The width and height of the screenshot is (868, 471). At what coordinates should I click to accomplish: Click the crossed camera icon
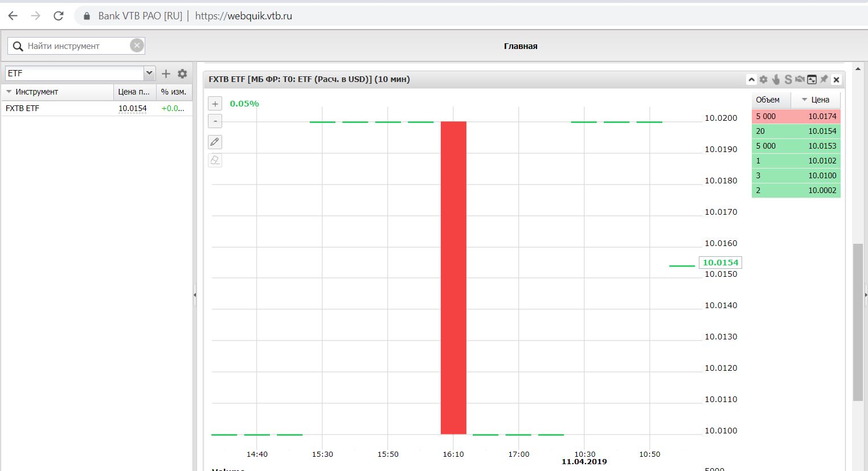(x=800, y=80)
